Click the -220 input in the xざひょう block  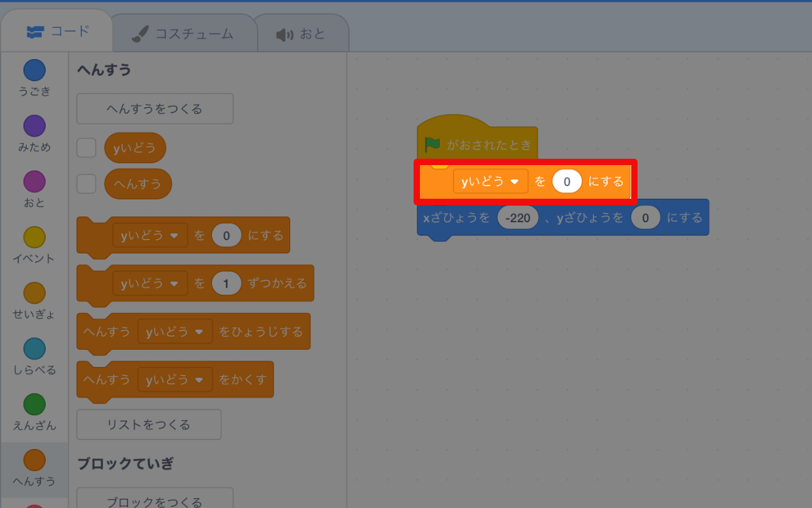tap(518, 217)
